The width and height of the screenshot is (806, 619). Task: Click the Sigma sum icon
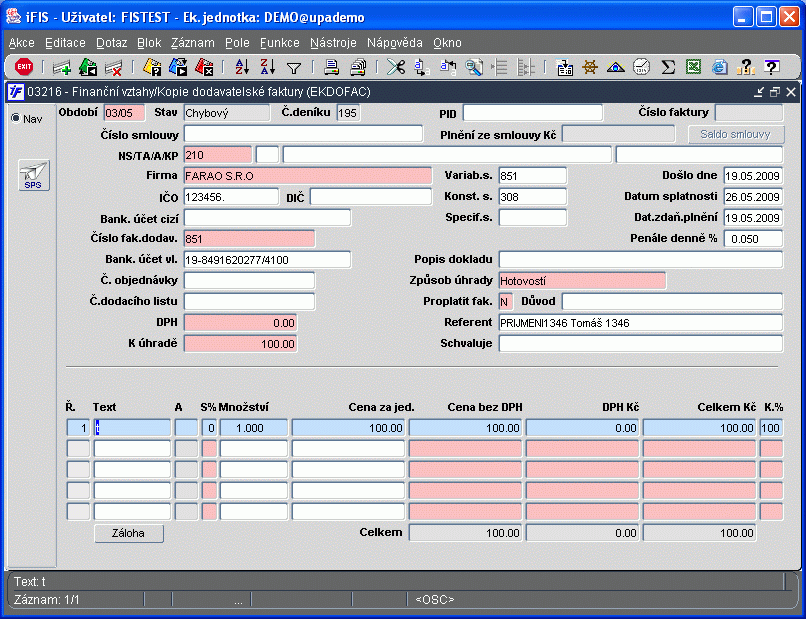(668, 67)
